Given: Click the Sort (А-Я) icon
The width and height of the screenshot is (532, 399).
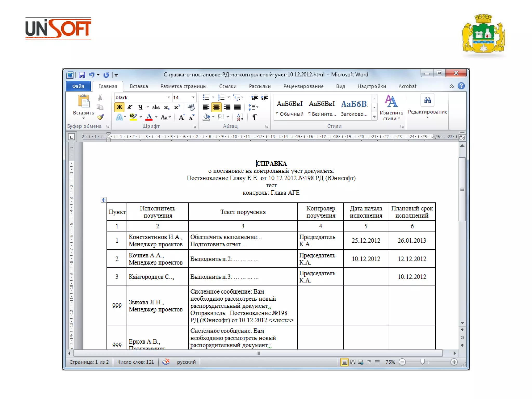Looking at the screenshot, I should tap(240, 117).
